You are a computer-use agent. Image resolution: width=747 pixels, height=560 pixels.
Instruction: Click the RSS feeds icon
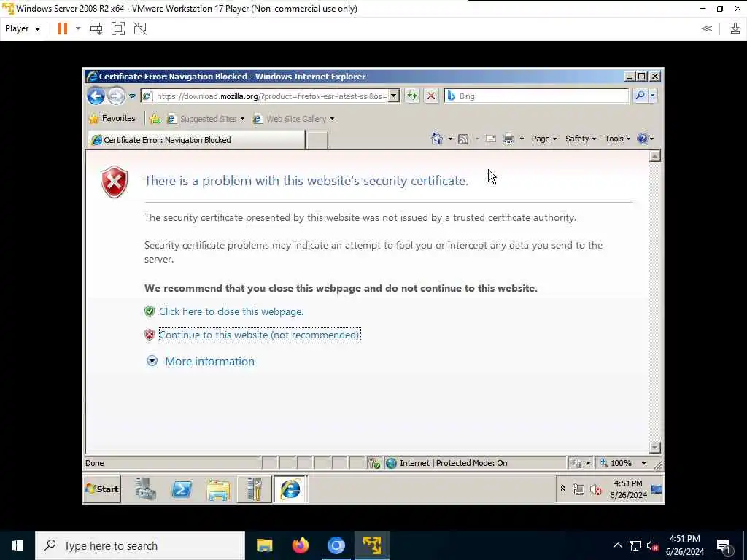point(463,139)
